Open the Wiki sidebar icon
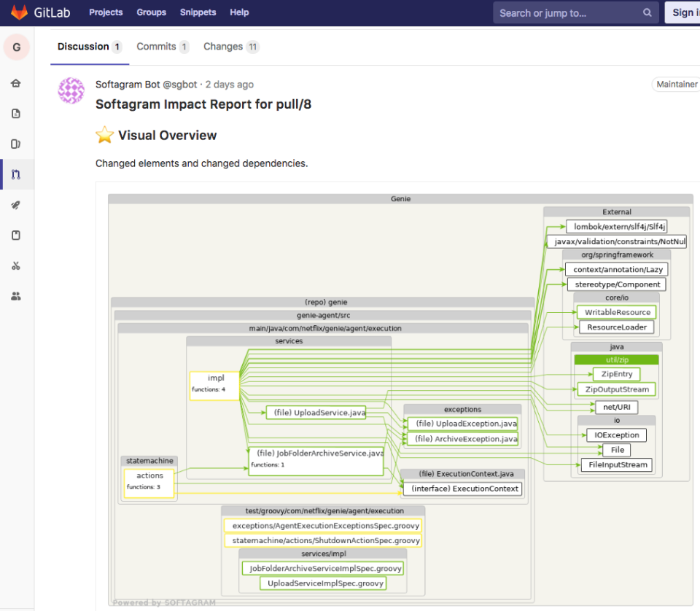Screen dimensions: 700x611 coord(16,235)
